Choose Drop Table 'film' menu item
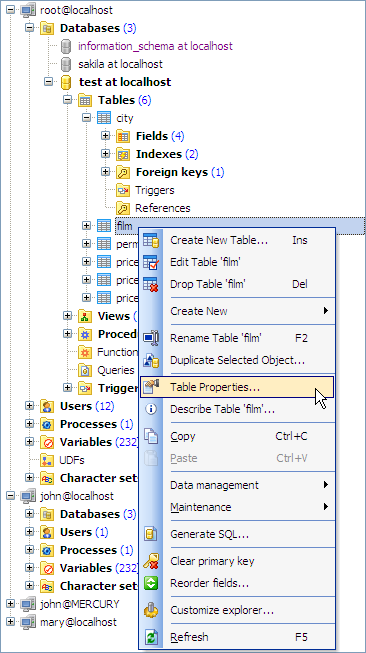The image size is (366, 653). coord(237,284)
